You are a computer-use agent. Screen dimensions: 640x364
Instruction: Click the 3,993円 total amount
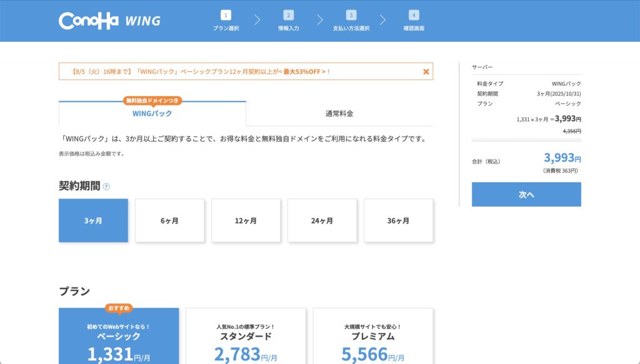tap(562, 157)
